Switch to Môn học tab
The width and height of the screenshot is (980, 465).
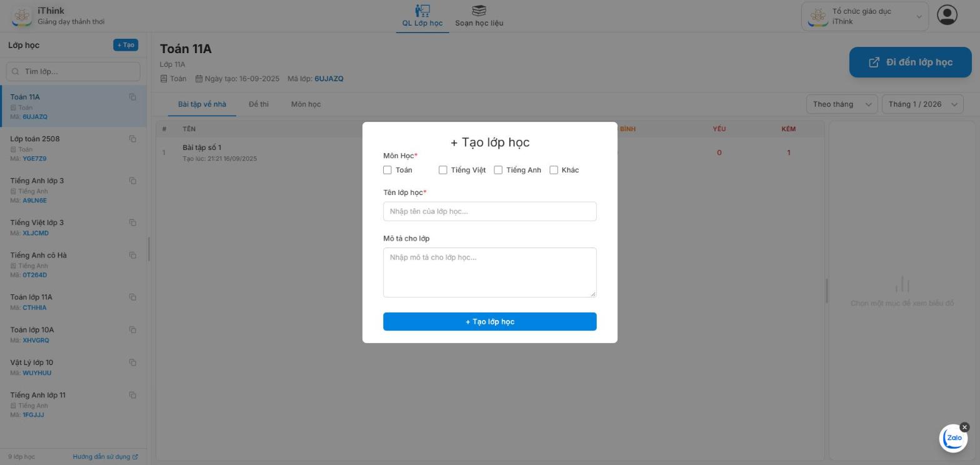click(306, 104)
